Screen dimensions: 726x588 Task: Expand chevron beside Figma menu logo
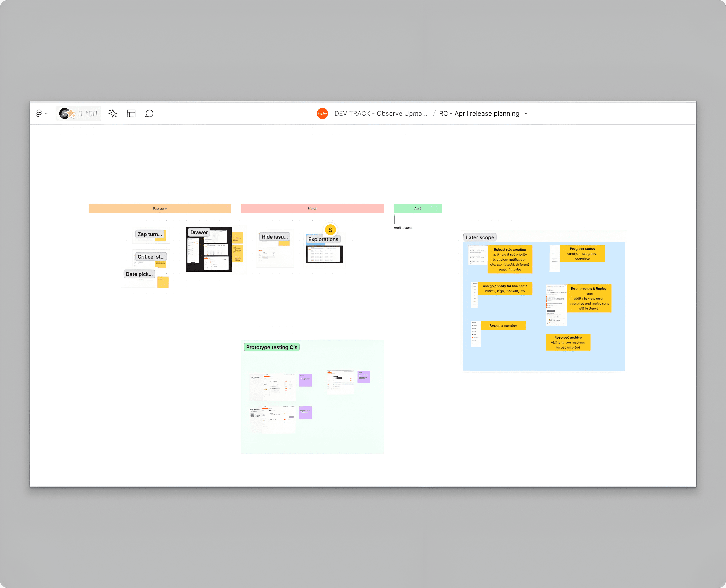point(46,113)
